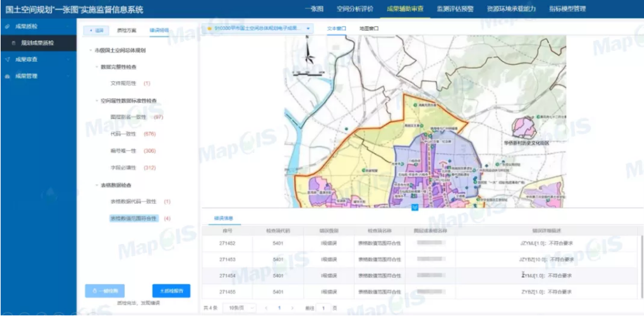644x316 pixels.
Task: Click the 质检报告 download button
Action: (172, 291)
